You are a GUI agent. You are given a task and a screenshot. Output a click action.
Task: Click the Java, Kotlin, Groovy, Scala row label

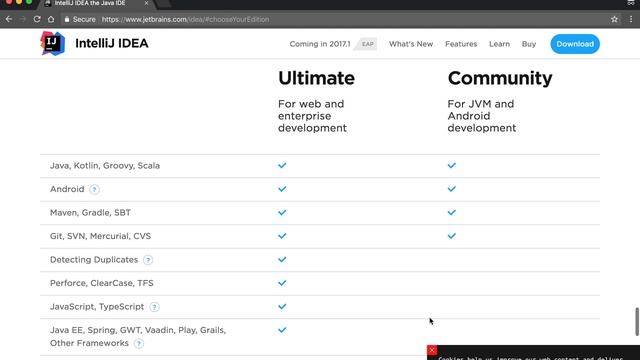[x=105, y=166]
